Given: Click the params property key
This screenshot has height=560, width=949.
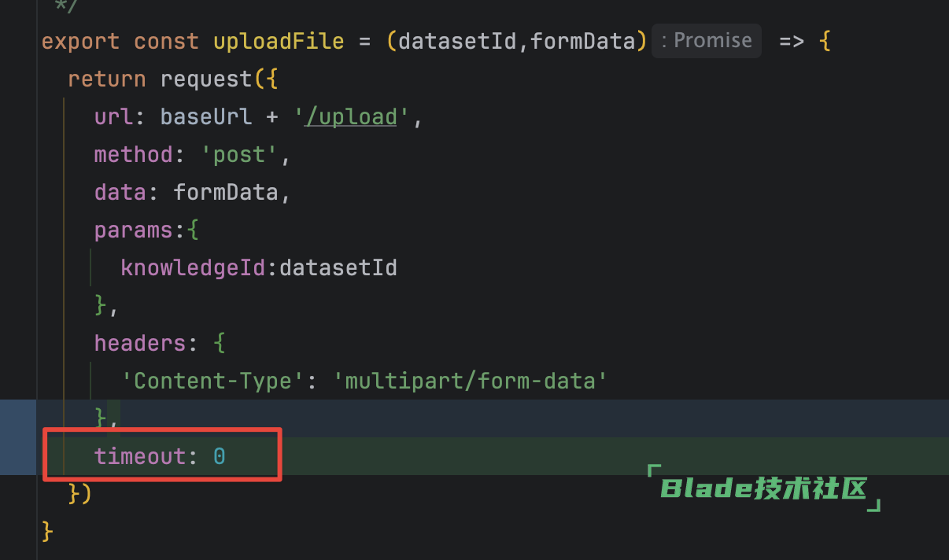Looking at the screenshot, I should [x=134, y=230].
